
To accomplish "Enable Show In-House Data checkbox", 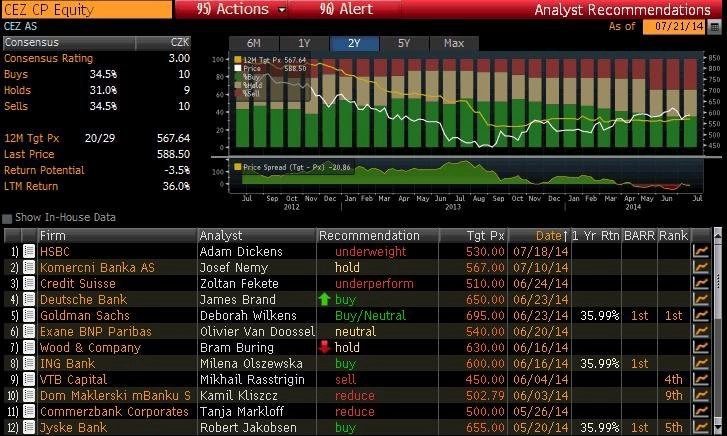I will point(7,218).
